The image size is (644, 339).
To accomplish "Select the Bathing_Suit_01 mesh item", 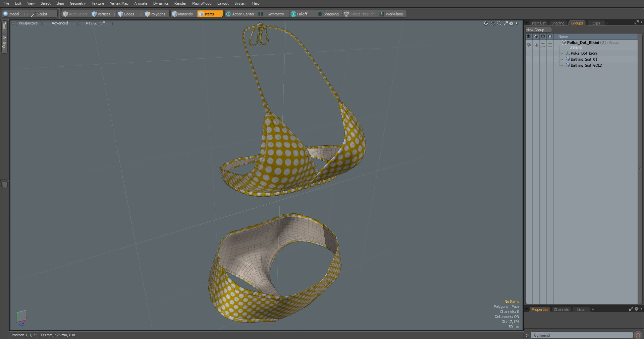I will point(584,59).
